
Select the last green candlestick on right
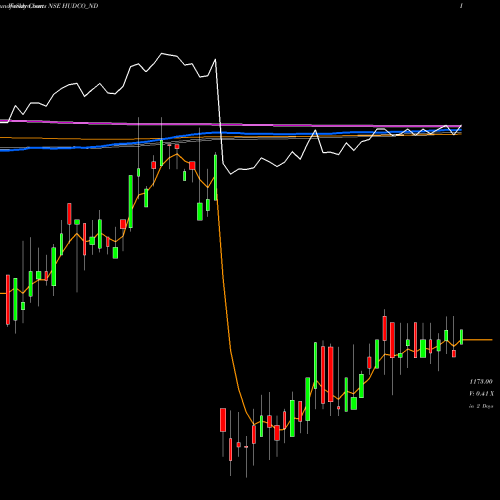462,337
